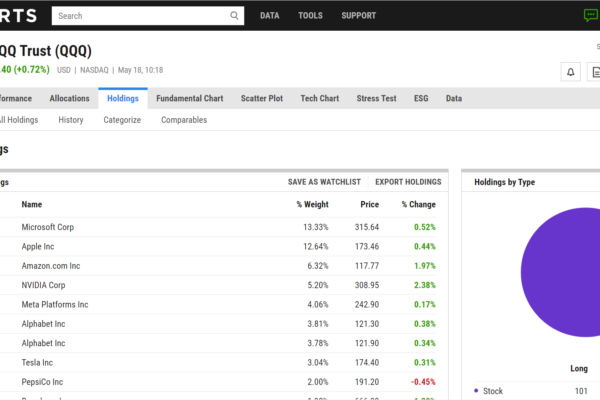The image size is (600, 400).
Task: Open the Categorize sub-tab
Action: tap(122, 120)
